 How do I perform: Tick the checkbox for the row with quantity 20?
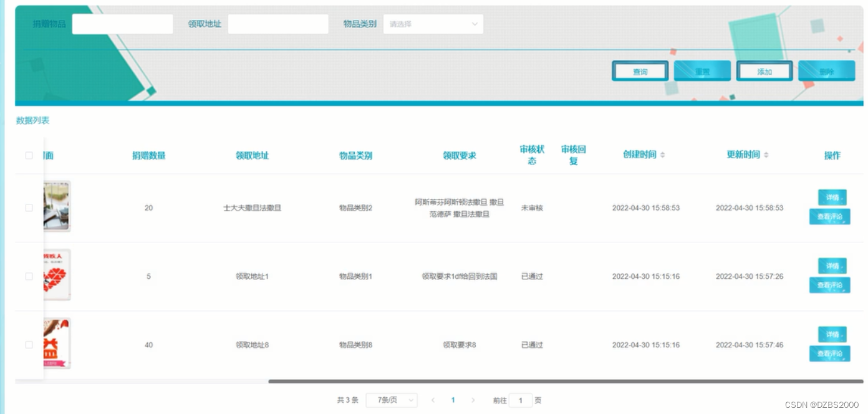click(x=29, y=208)
